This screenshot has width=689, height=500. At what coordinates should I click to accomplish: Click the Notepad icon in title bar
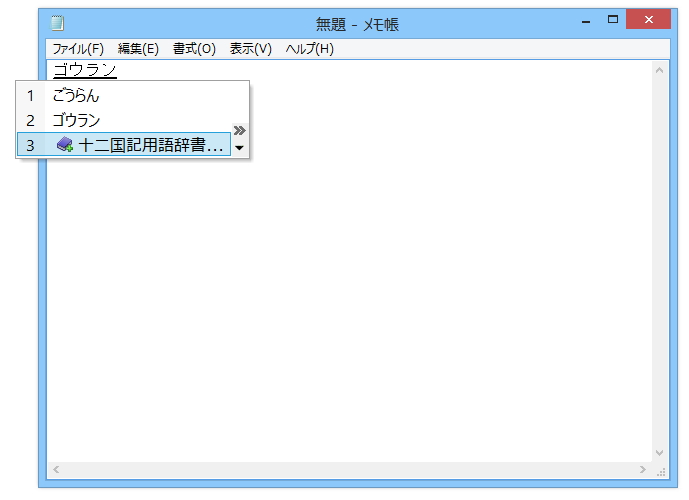click(58, 23)
